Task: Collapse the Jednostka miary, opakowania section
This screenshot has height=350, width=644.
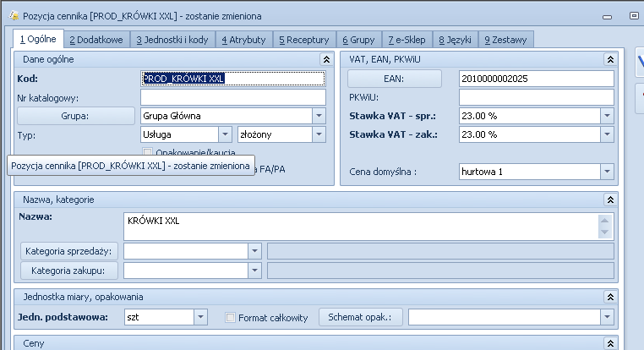Action: click(x=608, y=297)
